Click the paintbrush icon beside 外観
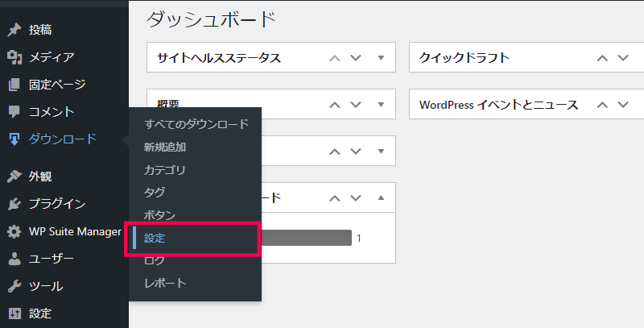The width and height of the screenshot is (644, 328). 14,176
